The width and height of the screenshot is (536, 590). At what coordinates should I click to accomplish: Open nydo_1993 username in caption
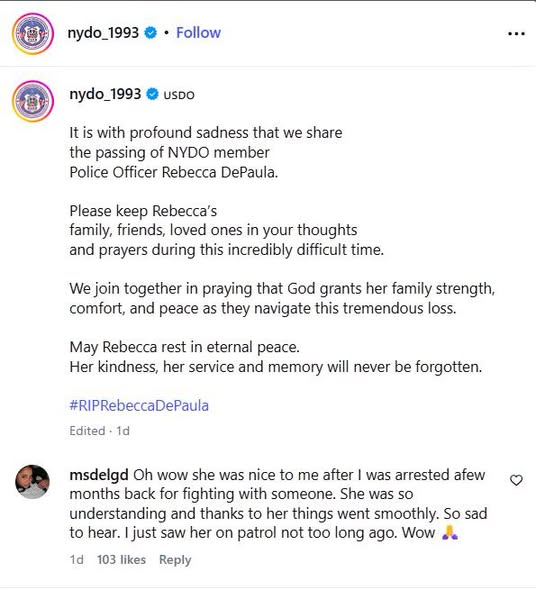point(105,94)
